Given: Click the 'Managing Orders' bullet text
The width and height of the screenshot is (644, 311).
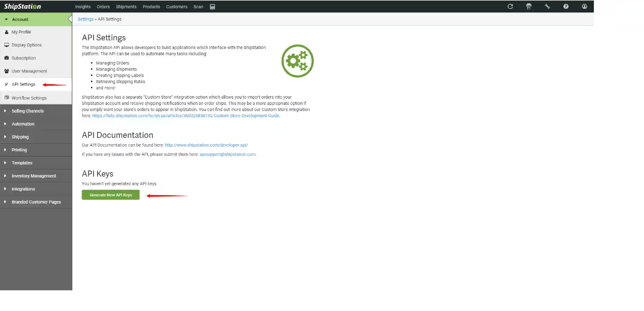Looking at the screenshot, I should coord(113,63).
